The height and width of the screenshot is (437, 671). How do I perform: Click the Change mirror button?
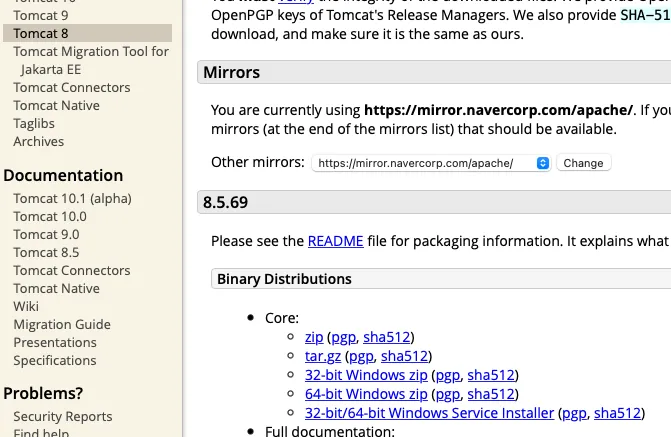pos(583,163)
